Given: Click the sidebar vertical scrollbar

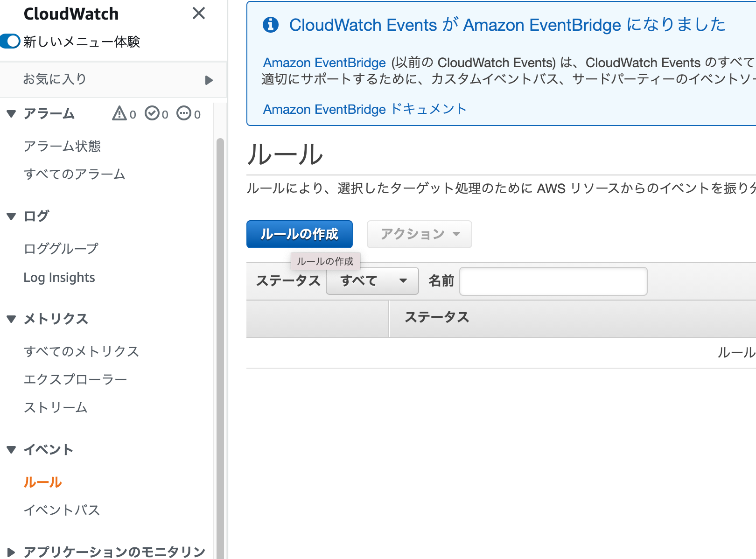Looking at the screenshot, I should 220,327.
